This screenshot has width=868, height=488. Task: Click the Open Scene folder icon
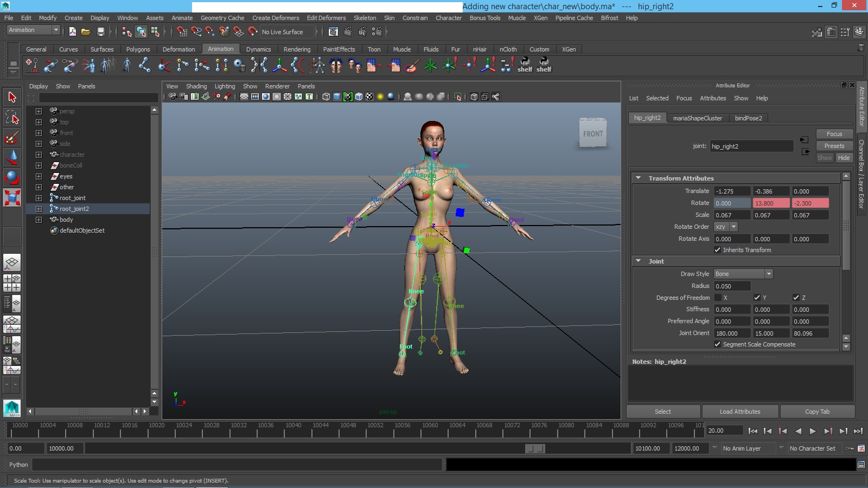(x=86, y=31)
